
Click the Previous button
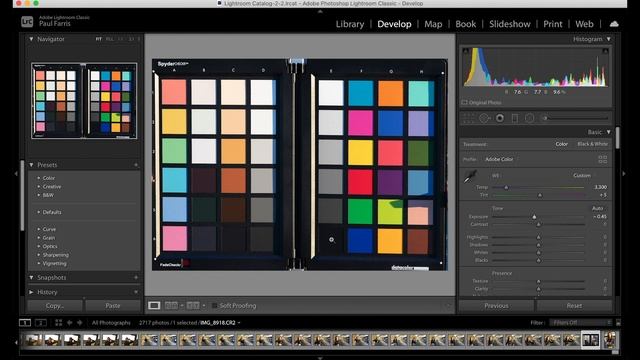(x=496, y=306)
